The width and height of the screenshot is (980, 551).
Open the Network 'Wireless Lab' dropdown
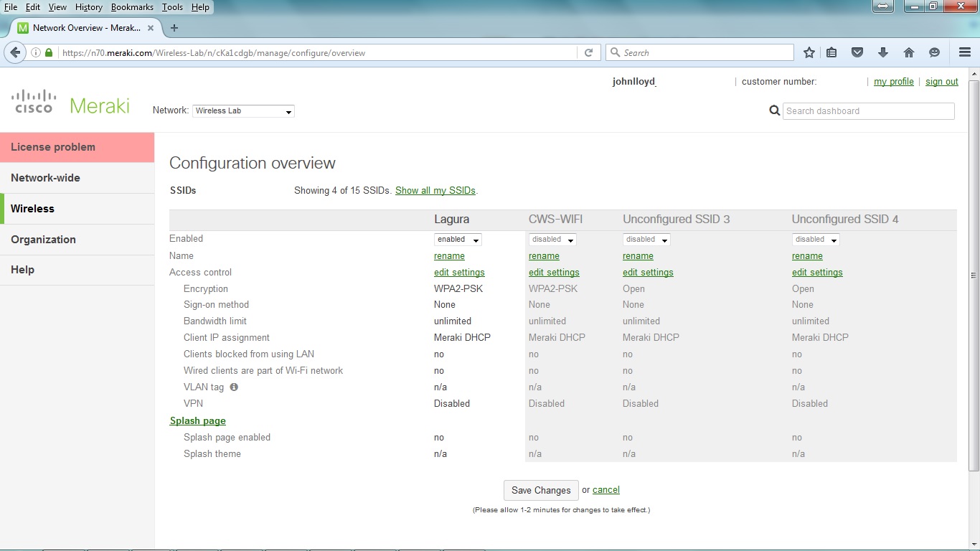pyautogui.click(x=242, y=110)
